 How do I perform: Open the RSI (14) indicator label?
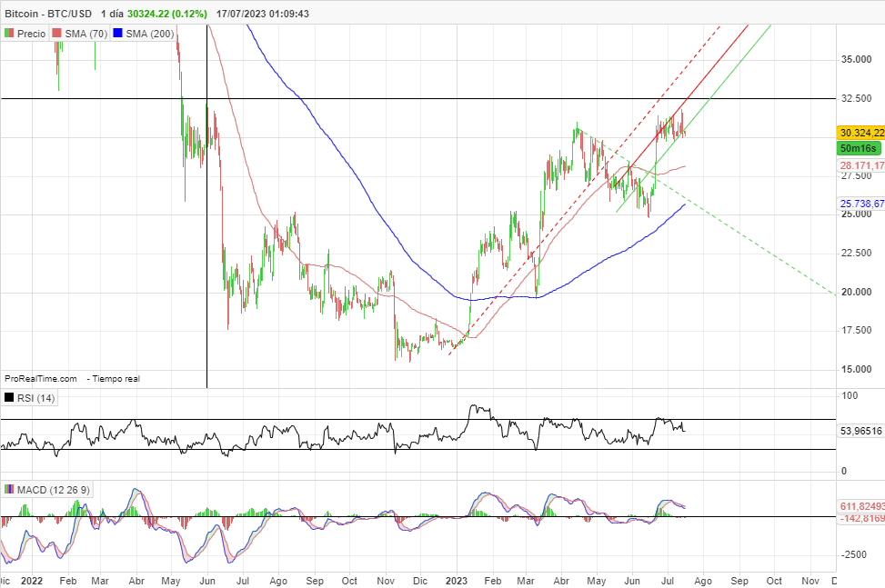click(35, 398)
